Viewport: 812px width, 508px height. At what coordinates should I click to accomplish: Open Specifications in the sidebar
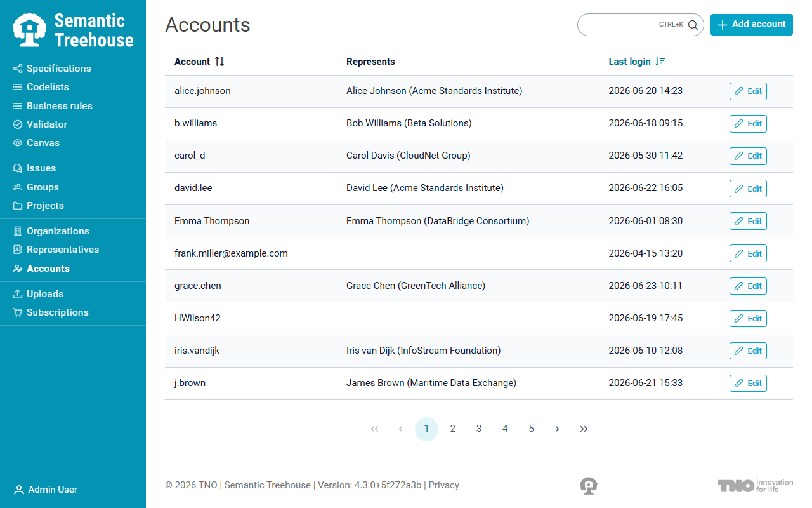52,69
